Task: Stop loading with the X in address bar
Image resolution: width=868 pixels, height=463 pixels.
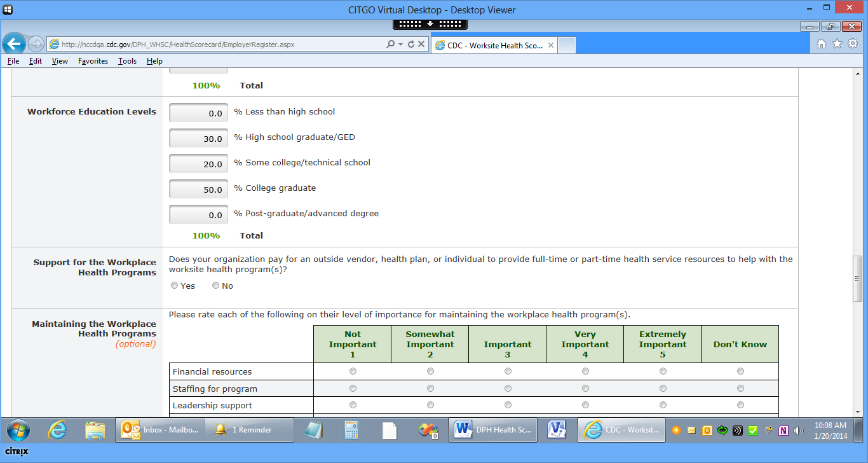Action: [x=421, y=45]
